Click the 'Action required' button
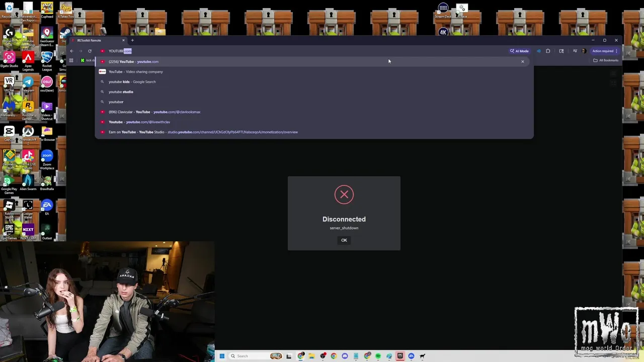Viewport: 644px width, 362px height. (x=604, y=51)
